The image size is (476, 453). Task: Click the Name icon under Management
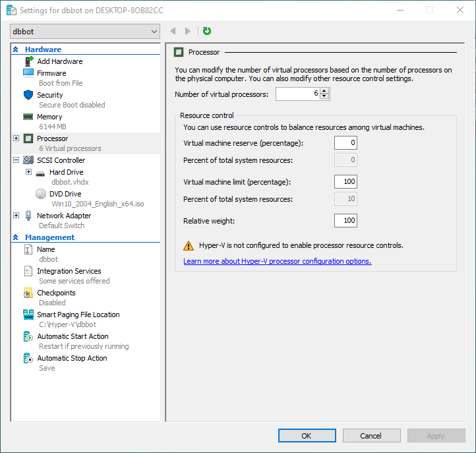click(28, 249)
